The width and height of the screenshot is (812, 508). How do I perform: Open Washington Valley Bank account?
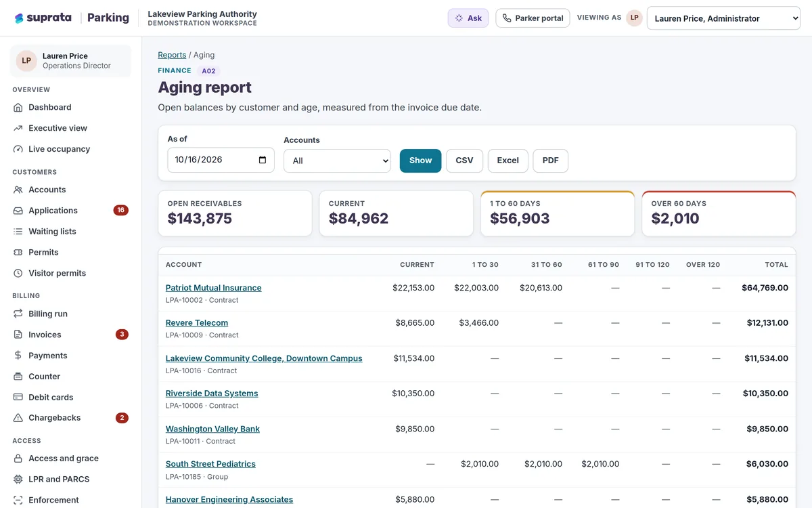(212, 429)
